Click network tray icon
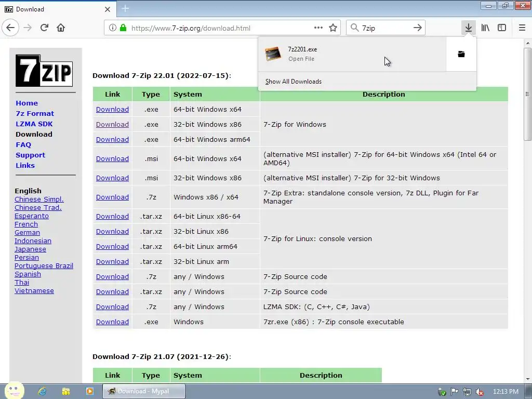 click(467, 392)
